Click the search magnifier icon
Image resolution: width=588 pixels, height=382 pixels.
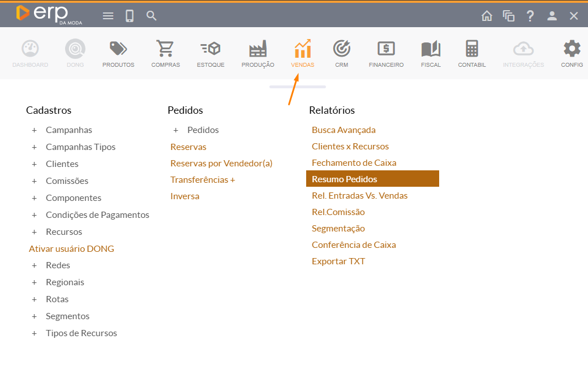coord(152,16)
